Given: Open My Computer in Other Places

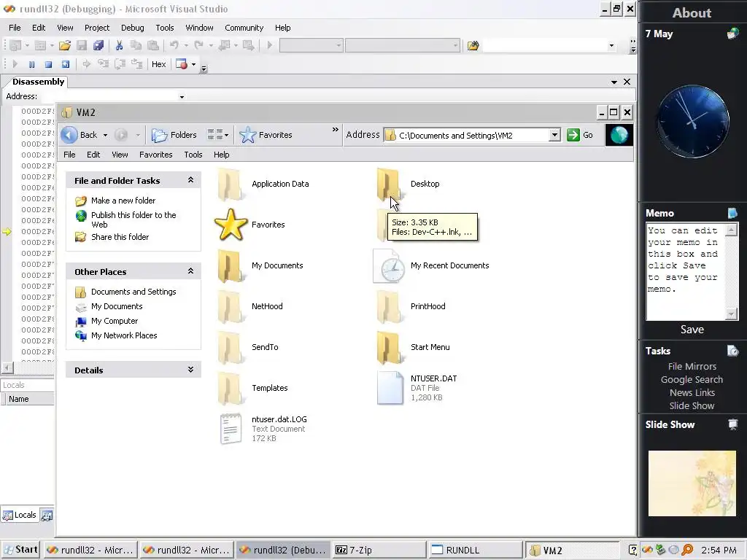Looking at the screenshot, I should tap(115, 321).
